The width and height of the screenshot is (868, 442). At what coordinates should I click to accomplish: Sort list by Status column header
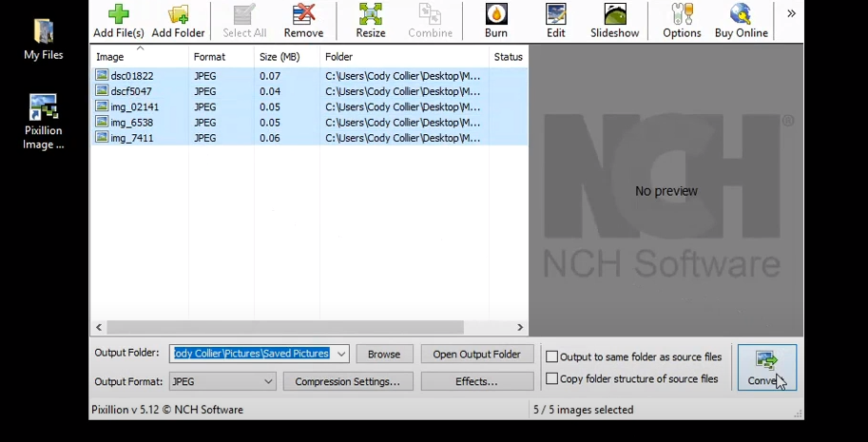pyautogui.click(x=509, y=56)
